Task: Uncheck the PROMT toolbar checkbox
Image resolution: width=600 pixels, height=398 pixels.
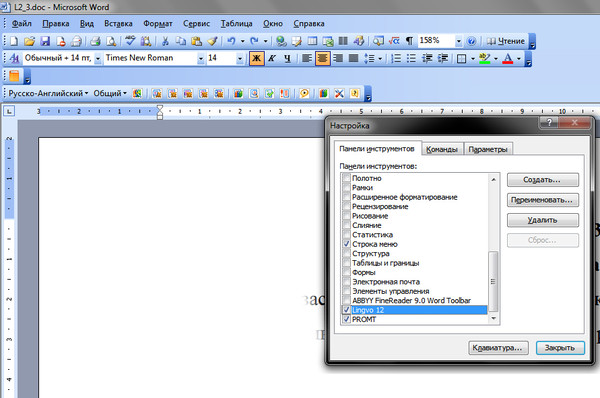Action: tap(347, 319)
